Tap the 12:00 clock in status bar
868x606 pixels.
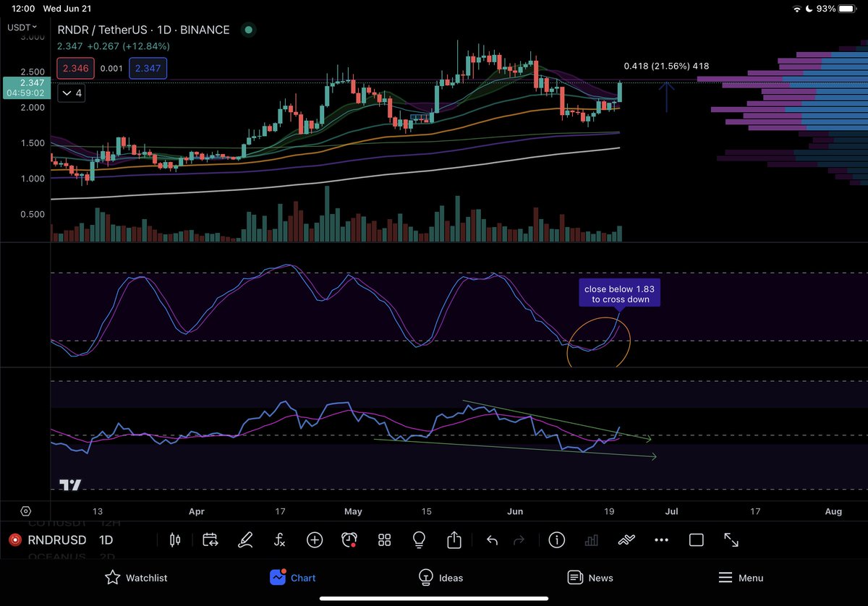tap(24, 9)
